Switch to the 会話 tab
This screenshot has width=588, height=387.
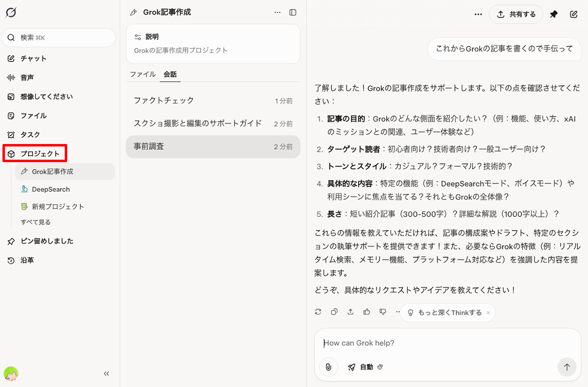click(170, 74)
